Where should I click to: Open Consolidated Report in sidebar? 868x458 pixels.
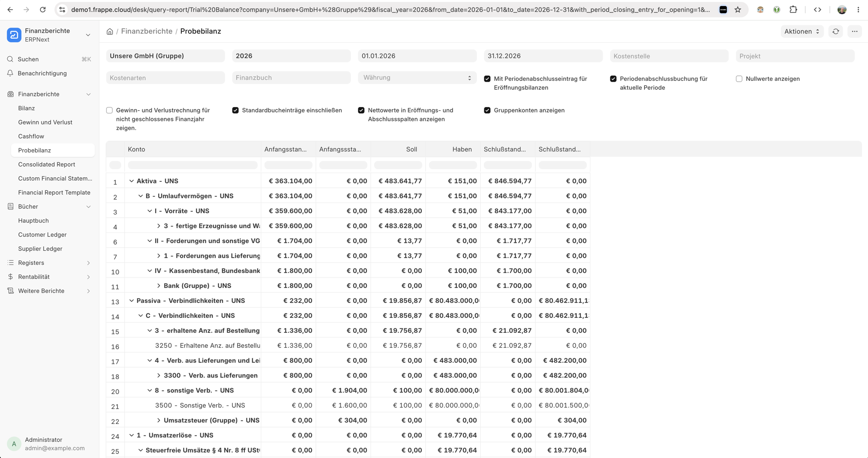(53, 164)
